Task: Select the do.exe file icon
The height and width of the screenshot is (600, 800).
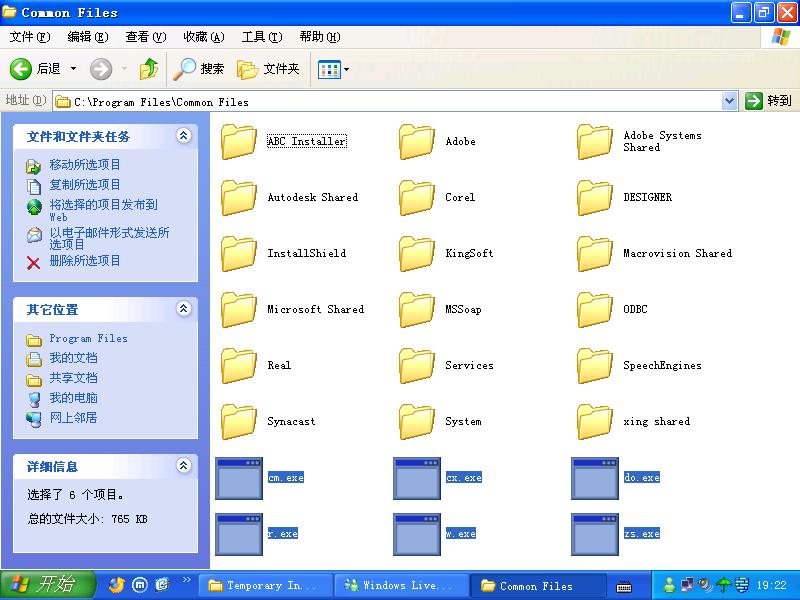Action: [595, 478]
